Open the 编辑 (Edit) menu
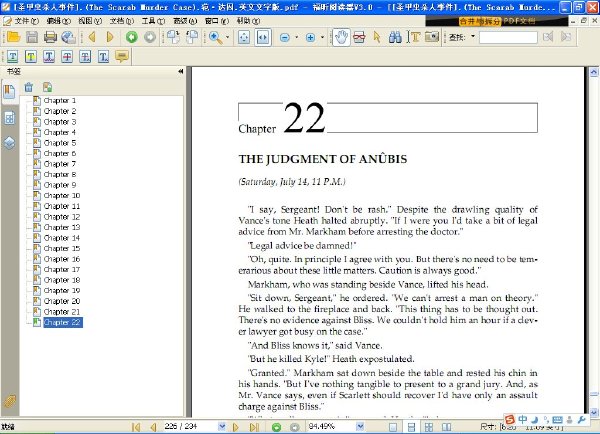Viewport: 600px width, 434px height. pyautogui.click(x=58, y=21)
